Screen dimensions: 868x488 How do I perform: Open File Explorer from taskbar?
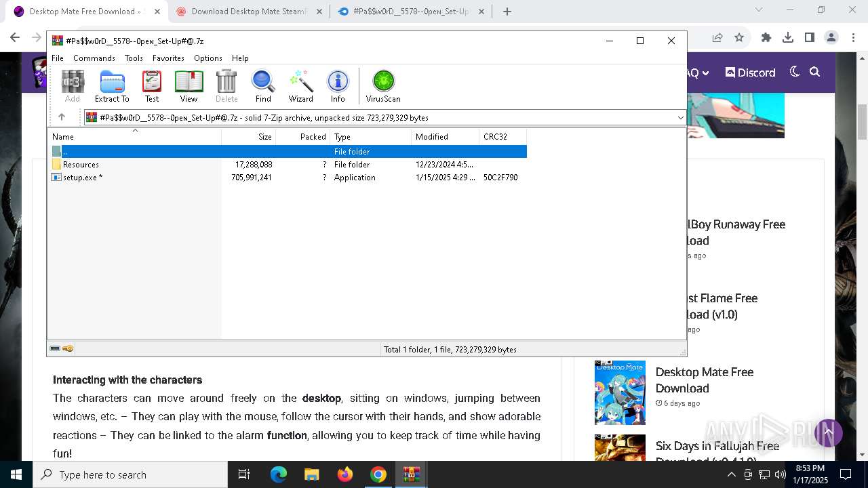tap(311, 474)
